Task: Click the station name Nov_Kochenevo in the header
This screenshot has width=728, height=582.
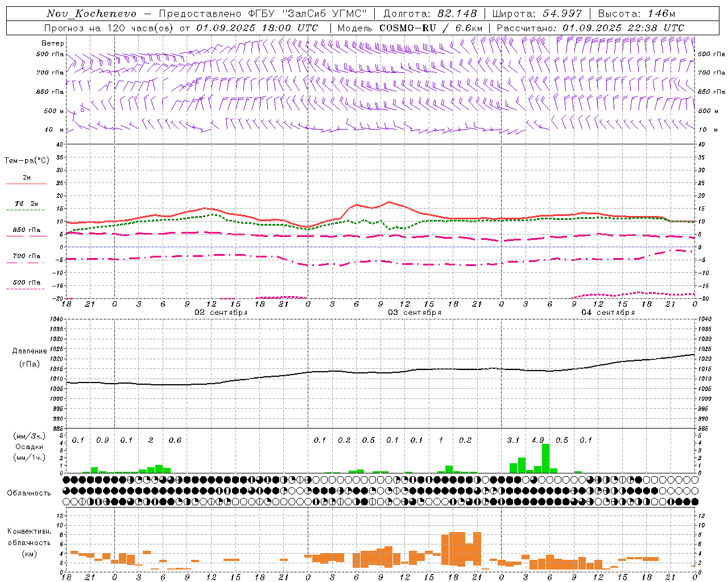Action: (92, 14)
